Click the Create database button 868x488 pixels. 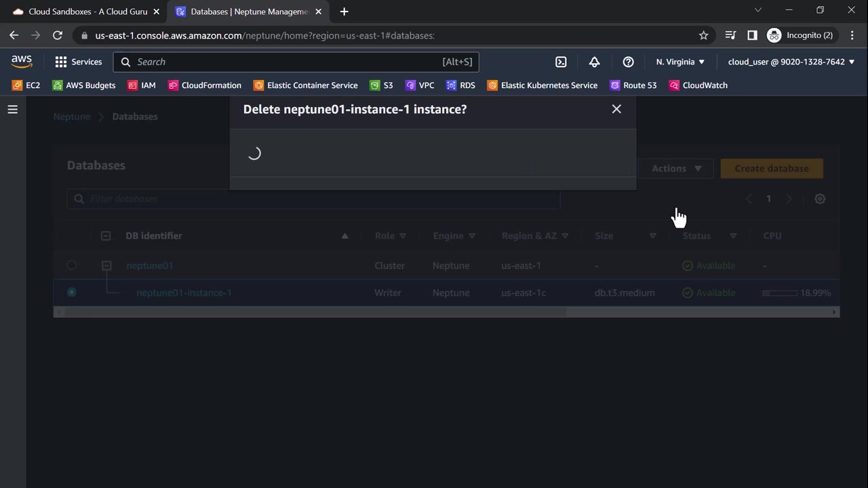tap(772, 168)
